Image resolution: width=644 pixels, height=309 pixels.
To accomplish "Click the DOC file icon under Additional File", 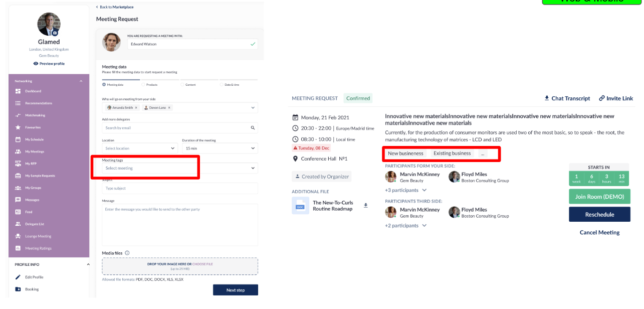I will (x=300, y=206).
